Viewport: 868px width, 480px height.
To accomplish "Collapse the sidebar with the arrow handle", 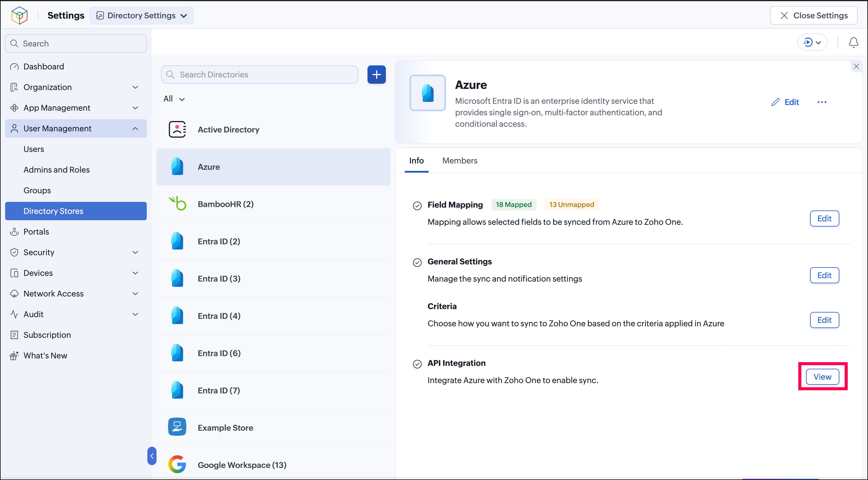I will tap(152, 456).
